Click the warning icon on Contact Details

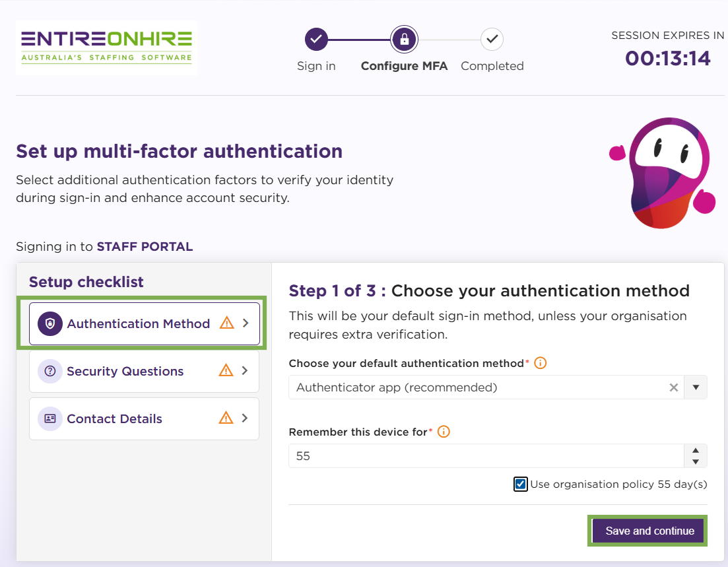(x=226, y=418)
